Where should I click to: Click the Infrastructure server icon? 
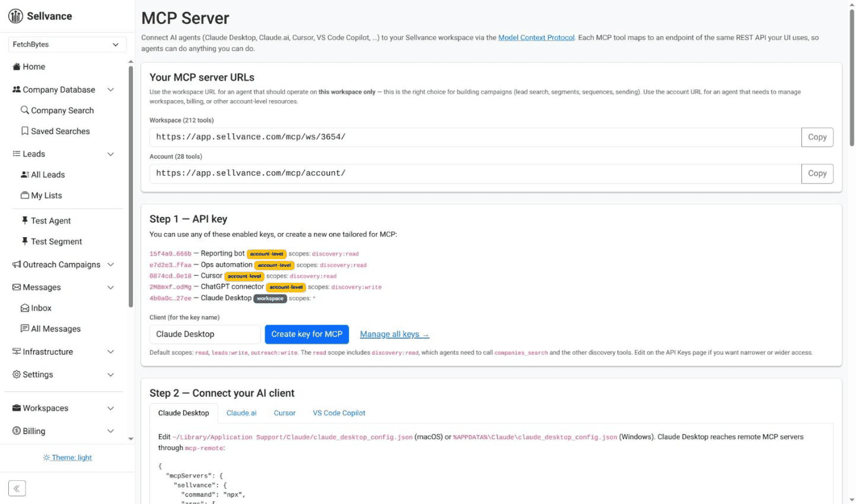tap(17, 351)
